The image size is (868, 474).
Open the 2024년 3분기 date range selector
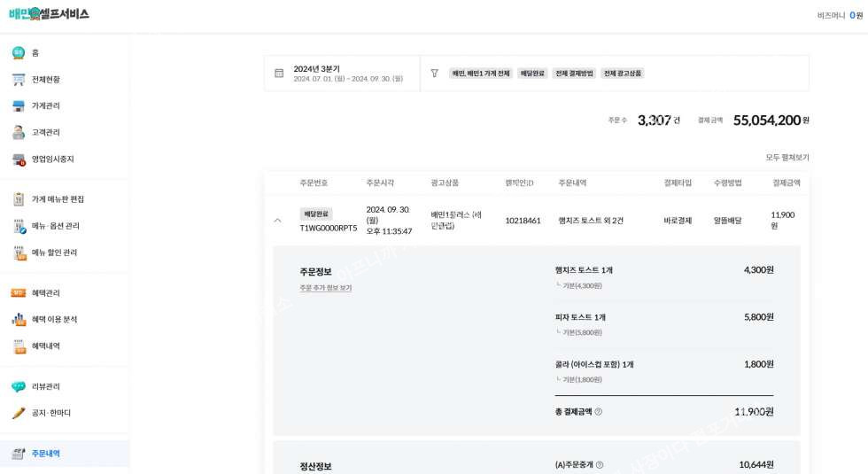pyautogui.click(x=347, y=74)
